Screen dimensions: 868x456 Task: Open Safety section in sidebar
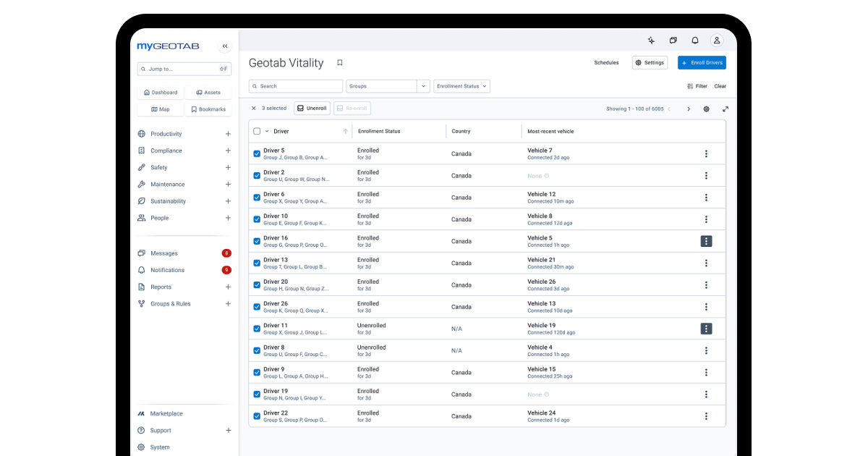pos(158,167)
